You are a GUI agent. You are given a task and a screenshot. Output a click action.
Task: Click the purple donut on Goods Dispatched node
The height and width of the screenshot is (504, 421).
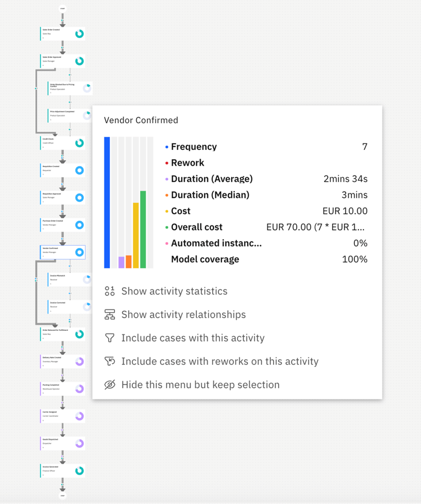pos(79,443)
